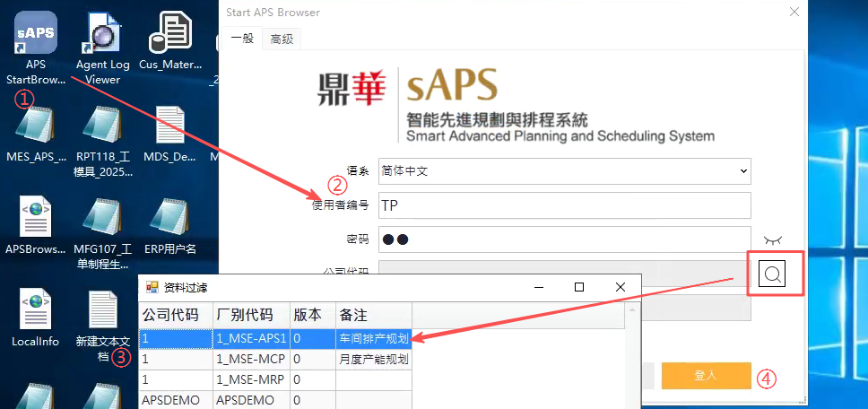The width and height of the screenshot is (868, 409).
Task: Click the 备注 column header
Action: (x=374, y=315)
